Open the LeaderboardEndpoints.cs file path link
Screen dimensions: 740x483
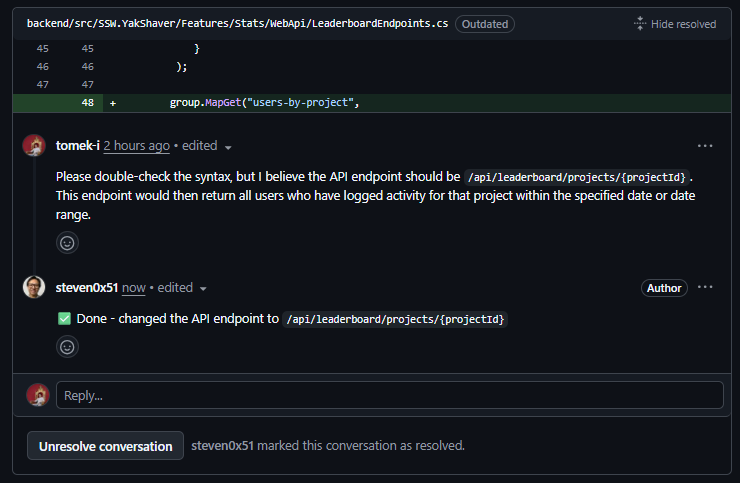(237, 23)
